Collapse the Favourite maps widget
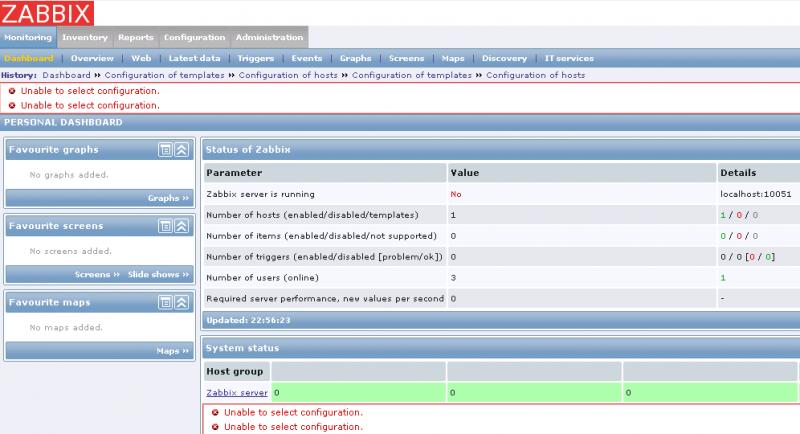 point(181,302)
